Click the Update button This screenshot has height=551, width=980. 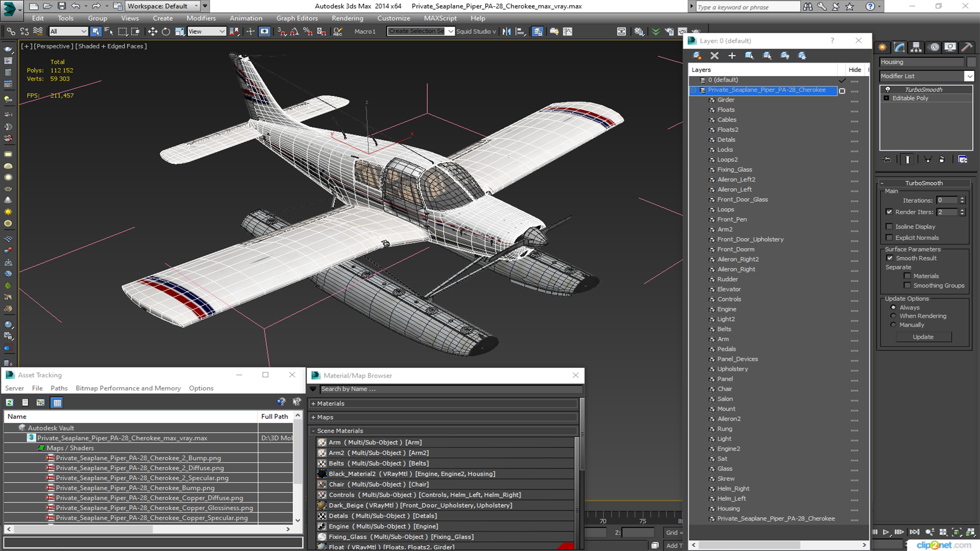coord(923,337)
